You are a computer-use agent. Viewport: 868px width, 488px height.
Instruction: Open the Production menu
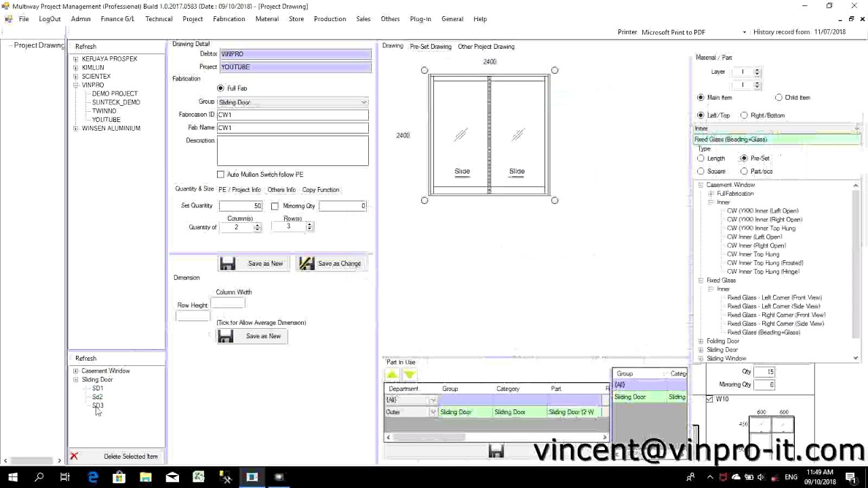(x=330, y=19)
